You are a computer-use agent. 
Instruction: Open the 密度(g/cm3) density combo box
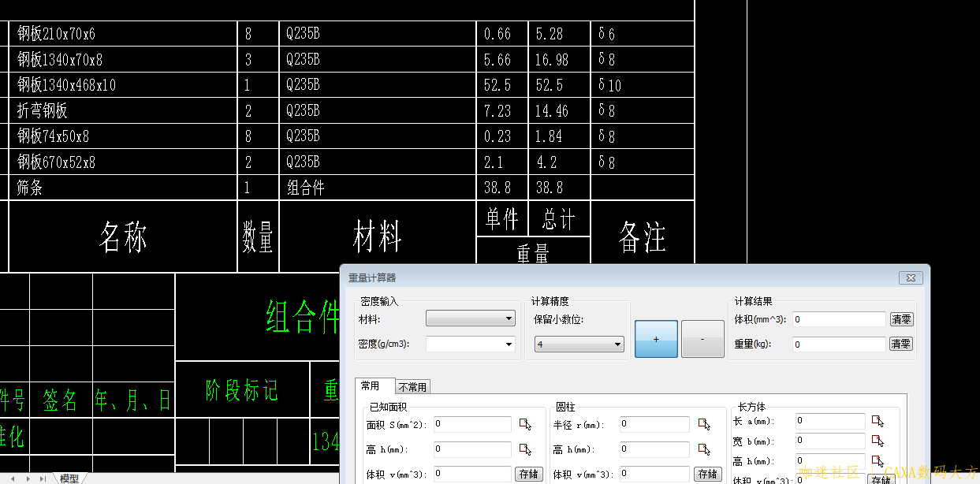[471, 344]
